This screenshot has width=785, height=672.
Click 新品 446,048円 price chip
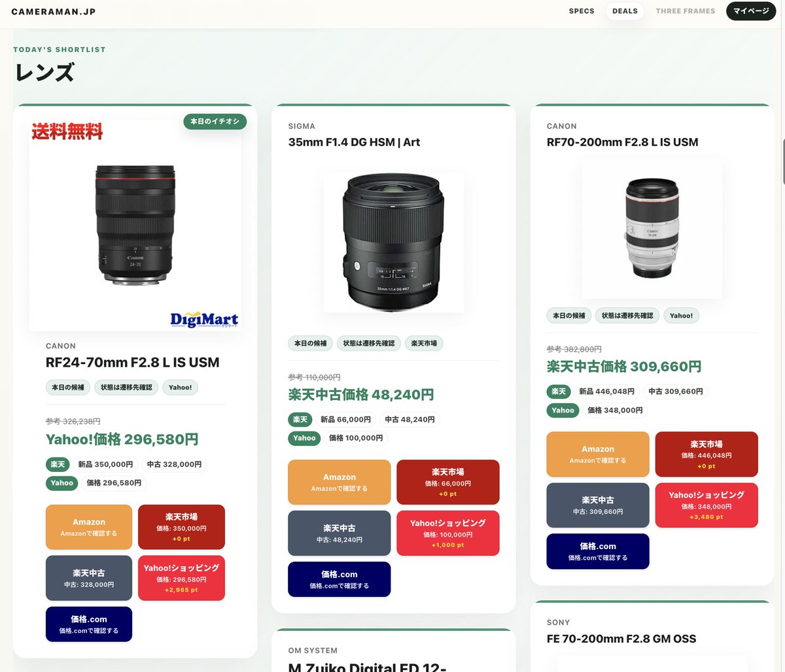(606, 392)
